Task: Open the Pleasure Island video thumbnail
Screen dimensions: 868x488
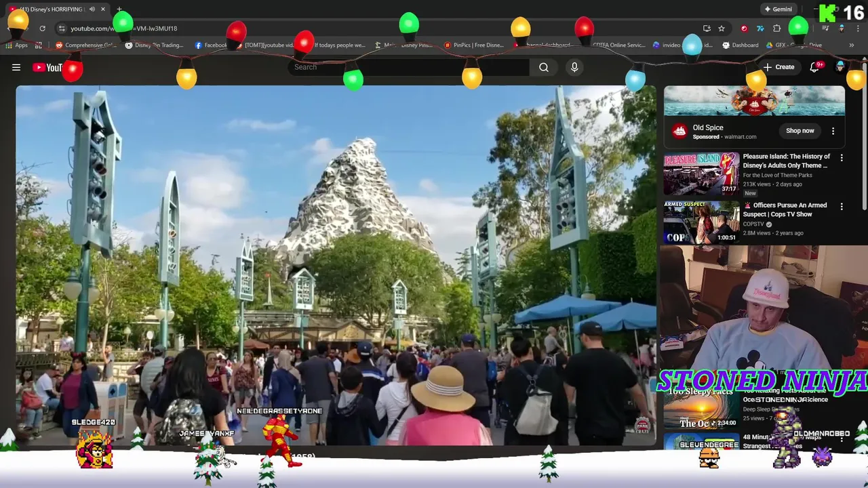Action: coord(701,174)
